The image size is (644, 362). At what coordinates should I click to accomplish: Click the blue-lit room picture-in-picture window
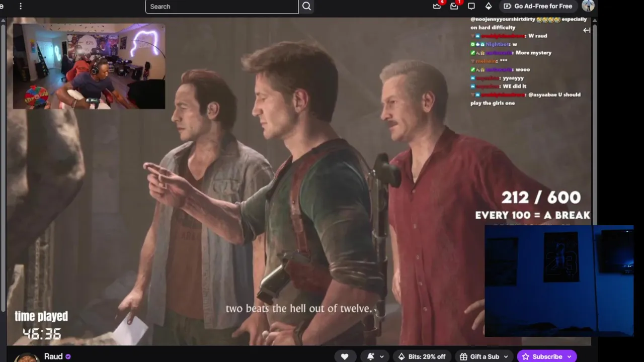(559, 281)
